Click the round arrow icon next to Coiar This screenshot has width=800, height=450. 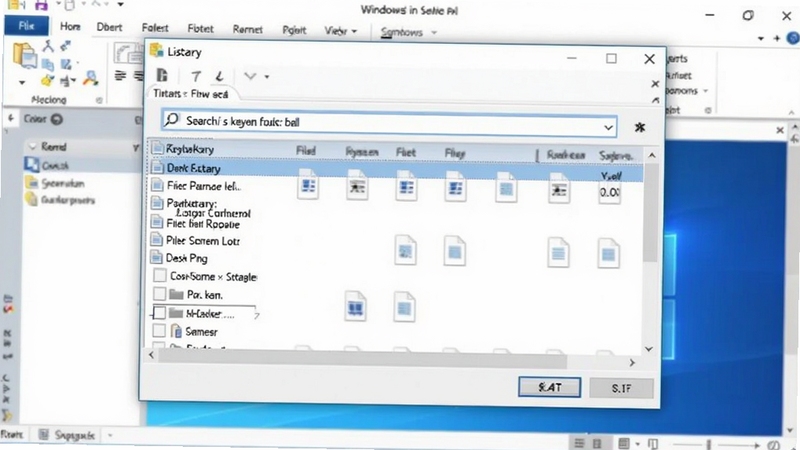pos(57,119)
